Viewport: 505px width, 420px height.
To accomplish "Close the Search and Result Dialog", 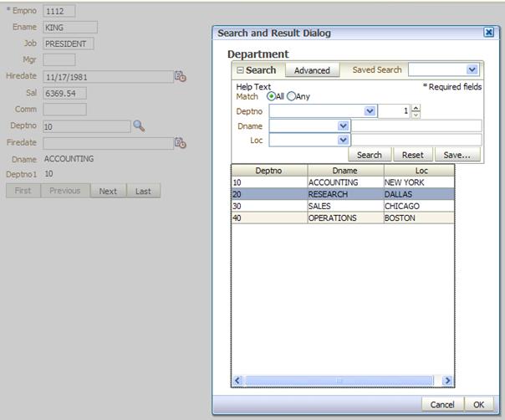I will (x=489, y=33).
